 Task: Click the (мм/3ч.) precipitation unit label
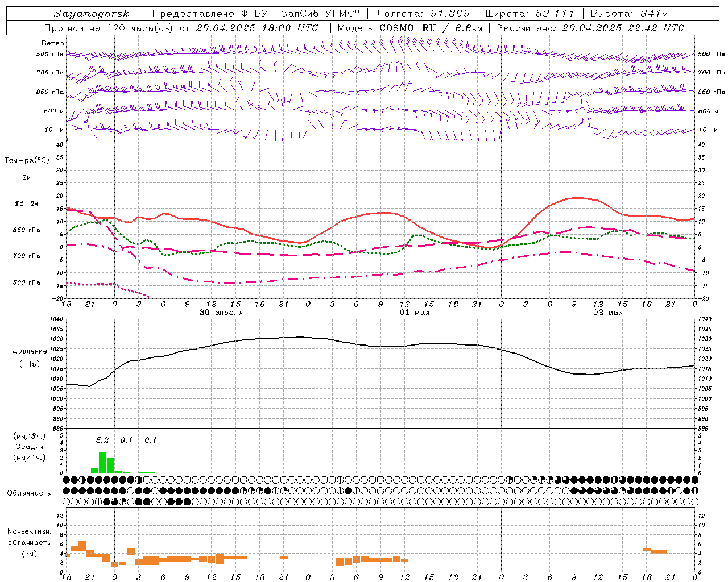[x=30, y=436]
